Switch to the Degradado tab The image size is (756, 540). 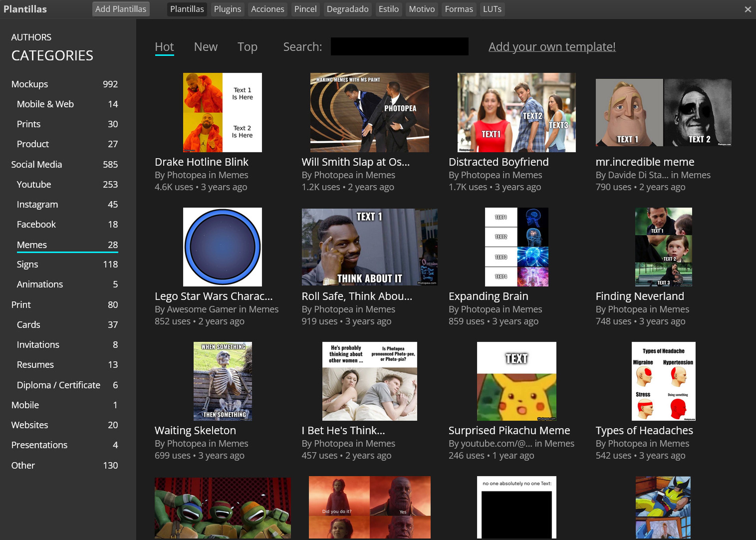tap(347, 9)
